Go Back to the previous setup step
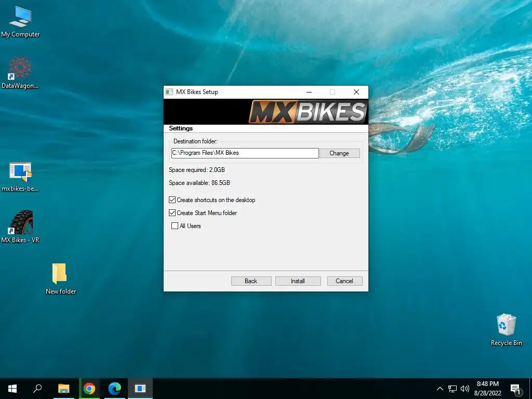 point(251,281)
